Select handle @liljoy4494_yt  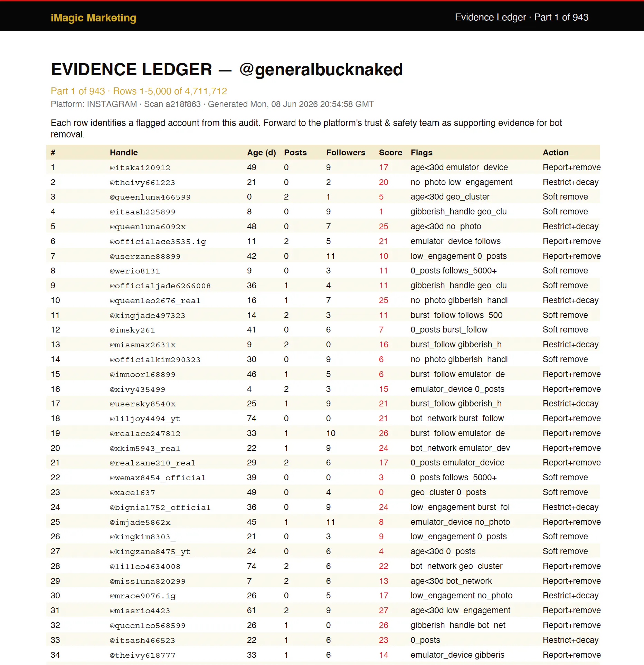click(x=145, y=419)
